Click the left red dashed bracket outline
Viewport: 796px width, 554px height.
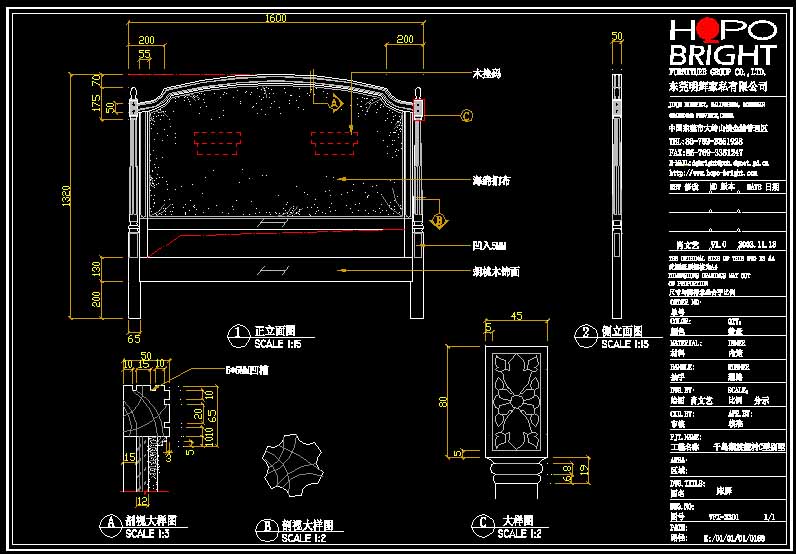coord(218,143)
